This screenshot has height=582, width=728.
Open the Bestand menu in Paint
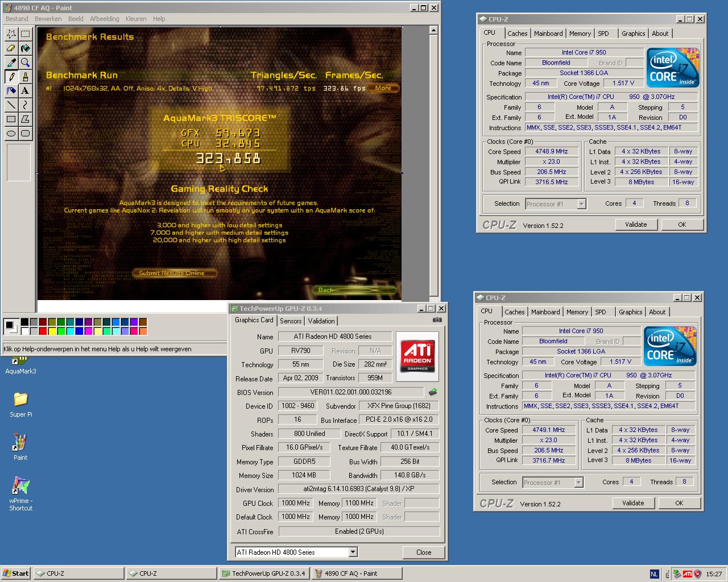[16, 19]
